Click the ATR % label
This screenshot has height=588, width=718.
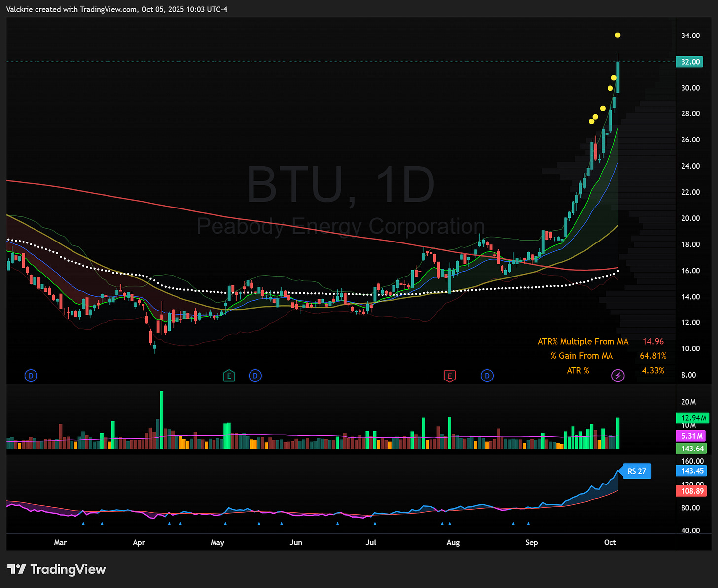click(x=578, y=370)
